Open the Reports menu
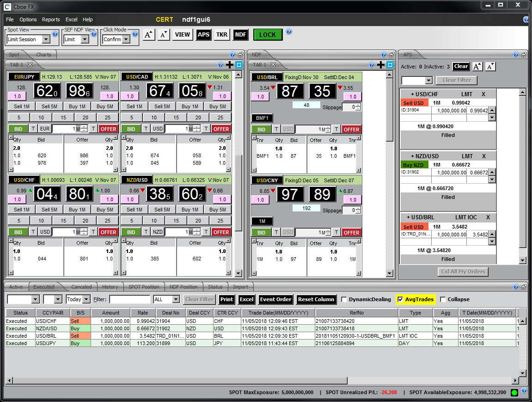The height and width of the screenshot is (402, 532). tap(51, 19)
